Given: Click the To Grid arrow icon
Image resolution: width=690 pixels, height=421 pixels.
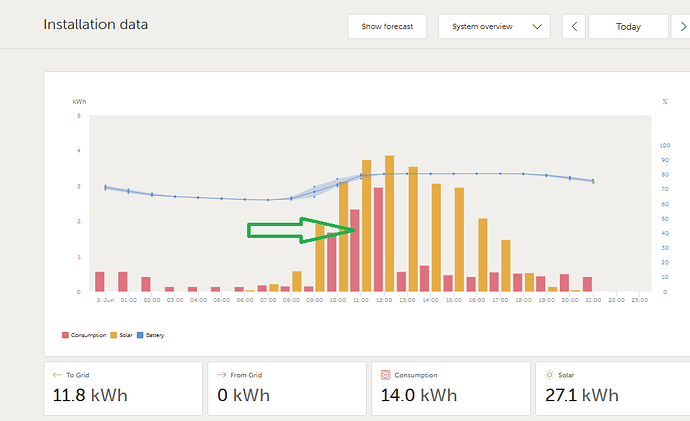Looking at the screenshot, I should click(x=58, y=374).
